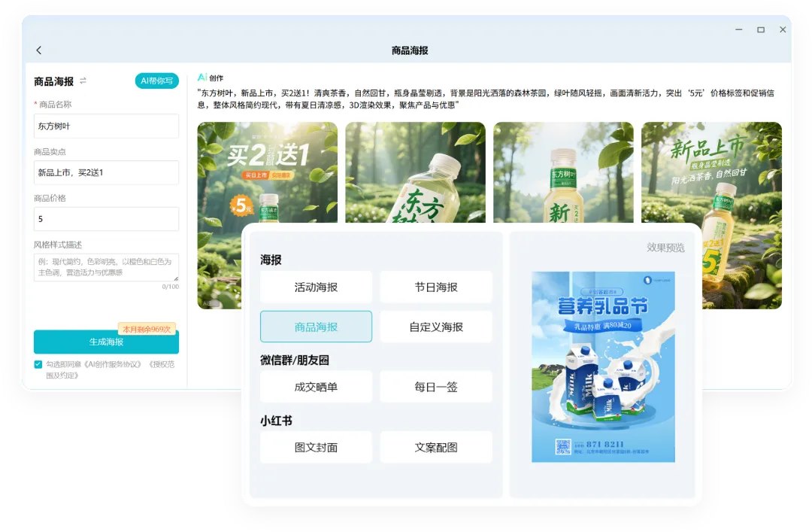812x532 pixels.
Task: Open the second poster thumbnail with tilted bottle
Action: pos(415,172)
